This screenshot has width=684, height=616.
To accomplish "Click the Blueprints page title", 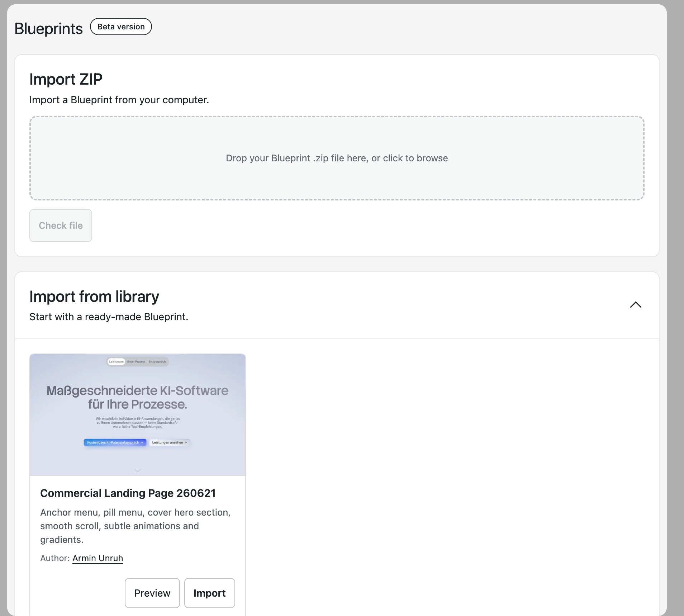I will [48, 29].
